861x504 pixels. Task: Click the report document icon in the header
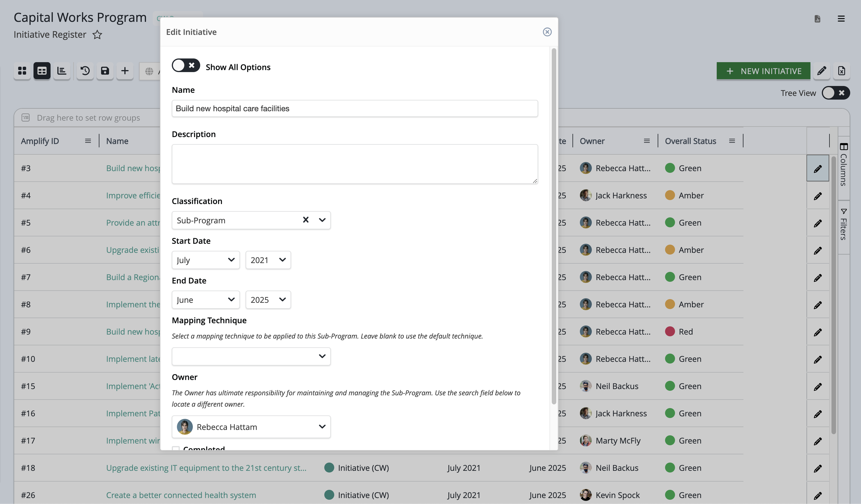817,18
